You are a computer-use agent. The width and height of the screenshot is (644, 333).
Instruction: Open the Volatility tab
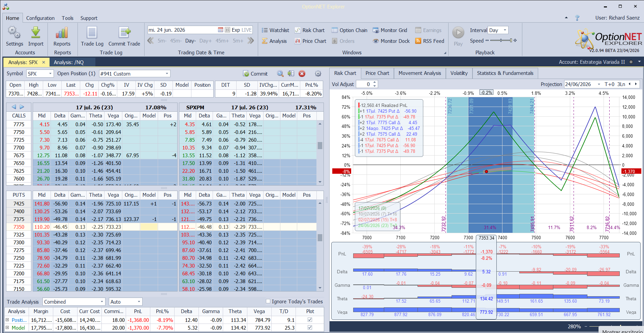(x=459, y=73)
